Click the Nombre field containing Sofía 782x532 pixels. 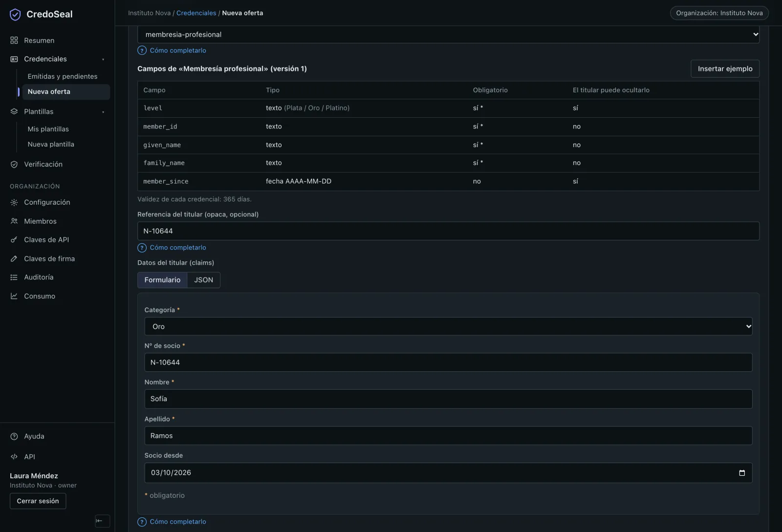448,399
